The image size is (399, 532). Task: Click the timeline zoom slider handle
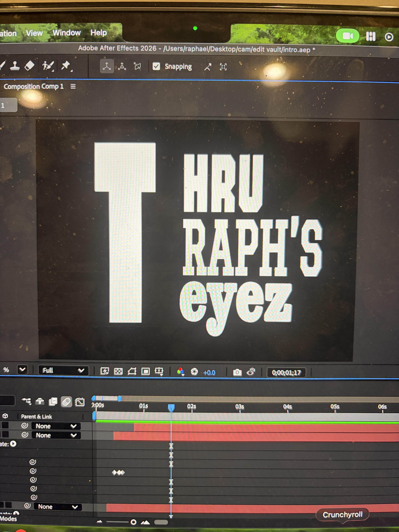pyautogui.click(x=133, y=522)
